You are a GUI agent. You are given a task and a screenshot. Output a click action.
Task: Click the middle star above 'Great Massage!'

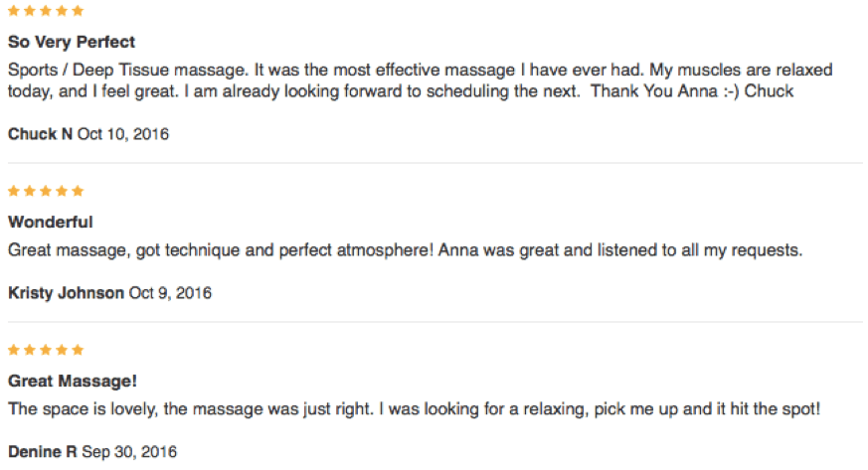pos(46,350)
